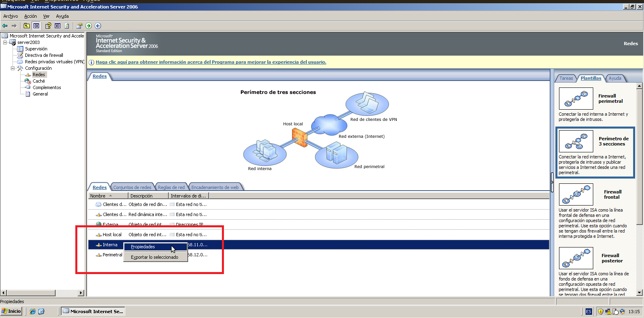Select Redes in the configuration tree
This screenshot has width=644, height=318.
point(39,75)
